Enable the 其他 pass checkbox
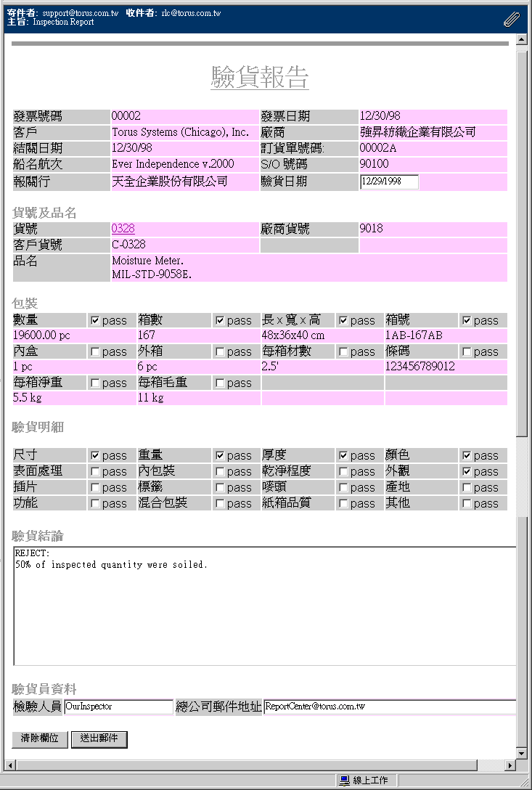 pos(467,503)
